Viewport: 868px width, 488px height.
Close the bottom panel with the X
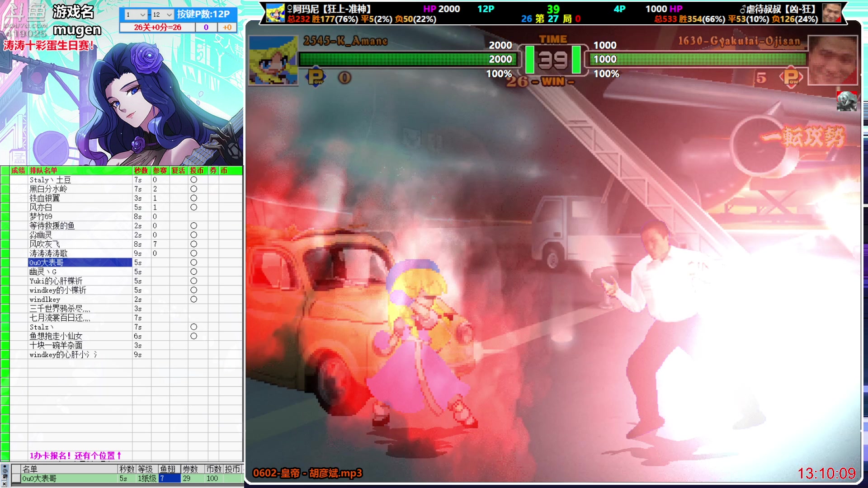coord(4,483)
